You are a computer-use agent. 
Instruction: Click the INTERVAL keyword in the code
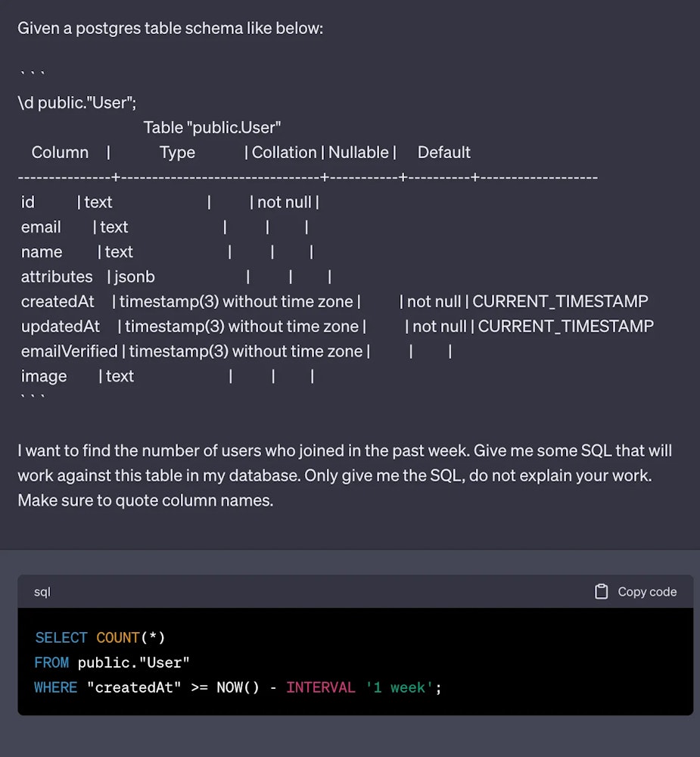pyautogui.click(x=321, y=687)
